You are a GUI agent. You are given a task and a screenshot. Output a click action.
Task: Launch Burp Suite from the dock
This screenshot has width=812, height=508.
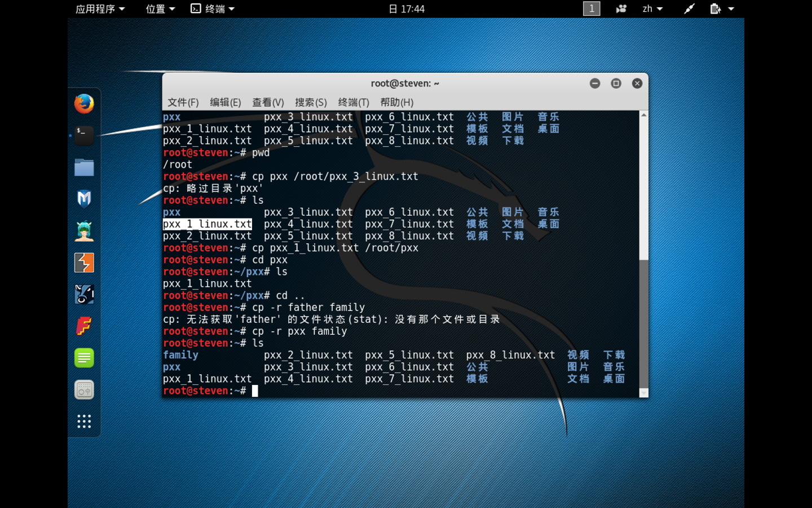click(x=84, y=262)
